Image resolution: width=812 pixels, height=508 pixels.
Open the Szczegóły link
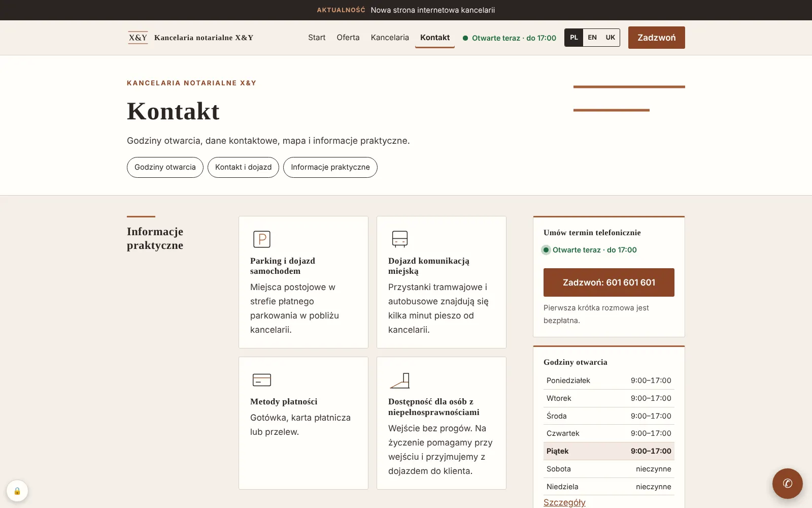point(564,502)
